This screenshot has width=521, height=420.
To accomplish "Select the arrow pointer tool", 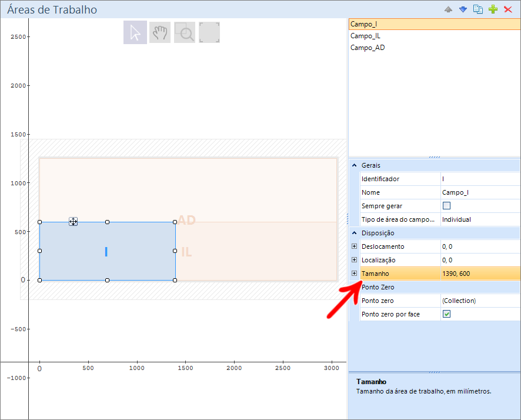I will click(135, 32).
